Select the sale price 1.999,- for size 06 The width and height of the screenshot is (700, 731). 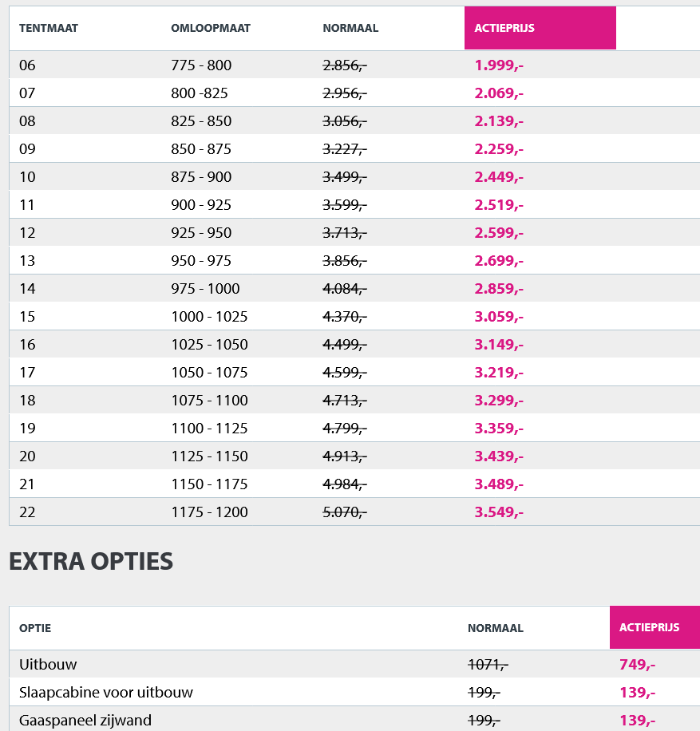[499, 65]
